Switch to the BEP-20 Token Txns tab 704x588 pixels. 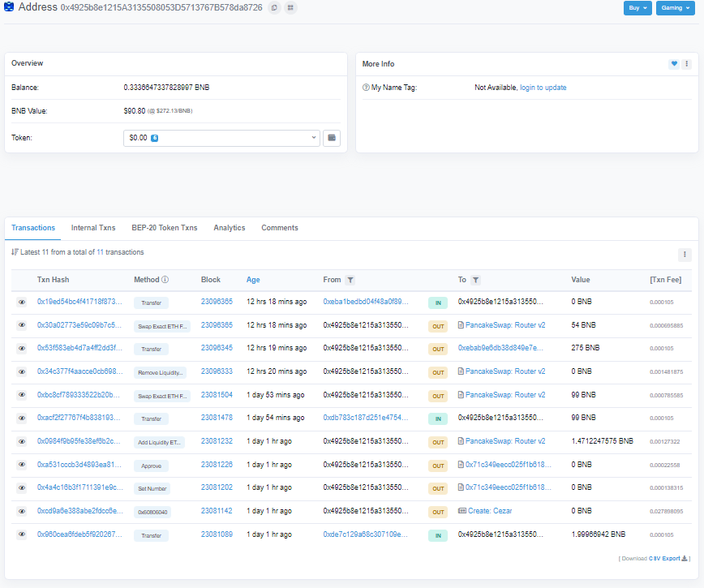[x=164, y=228]
